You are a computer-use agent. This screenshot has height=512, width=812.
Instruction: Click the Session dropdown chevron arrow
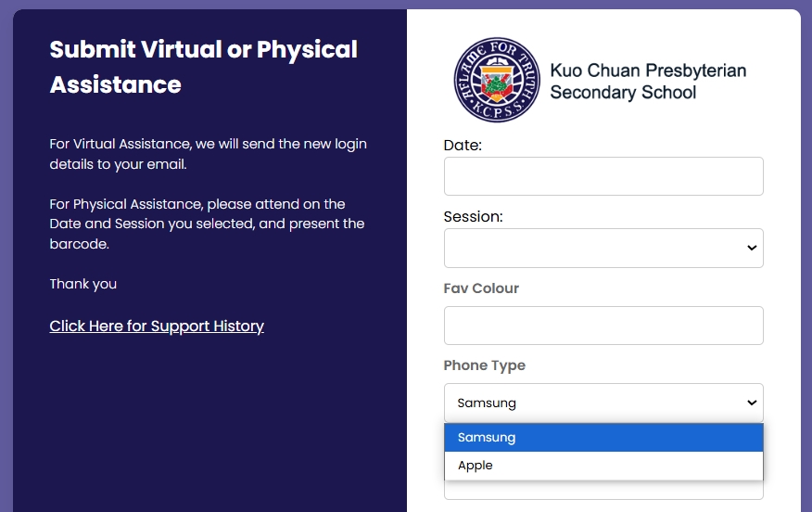(x=752, y=248)
